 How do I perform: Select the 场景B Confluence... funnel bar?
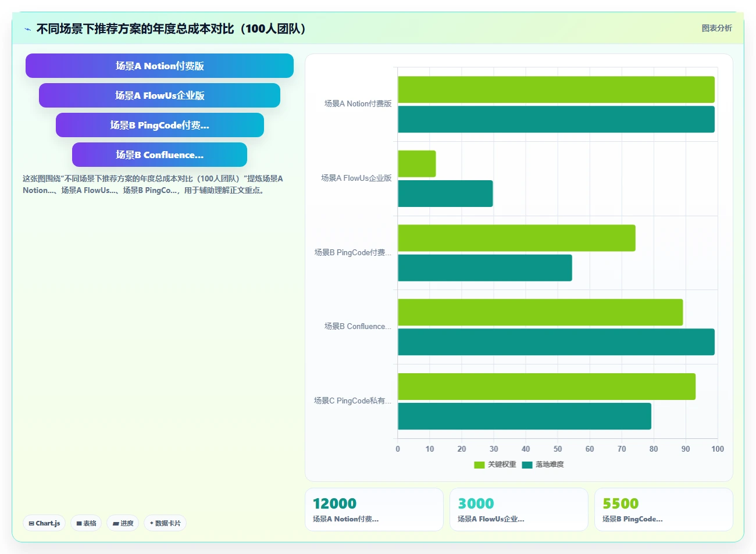coord(159,155)
